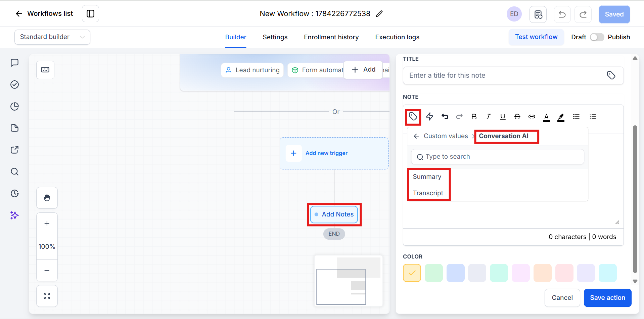Redo workflow change in header
The height and width of the screenshot is (319, 644).
click(583, 14)
